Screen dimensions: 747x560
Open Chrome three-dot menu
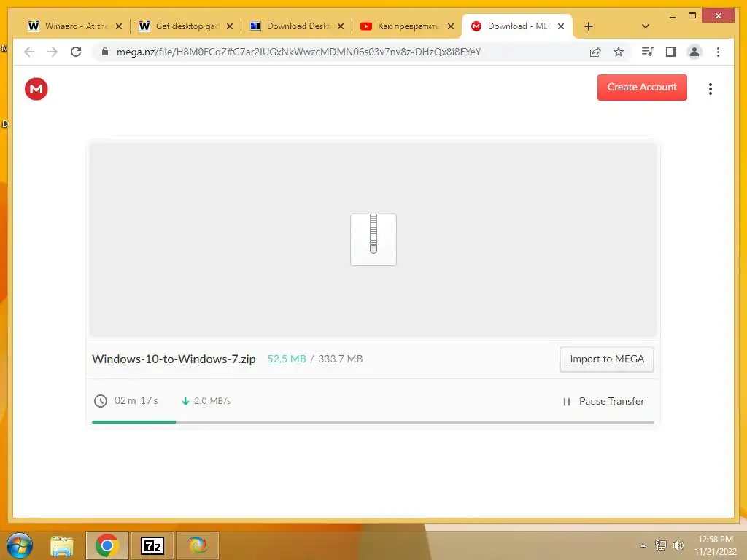click(718, 52)
